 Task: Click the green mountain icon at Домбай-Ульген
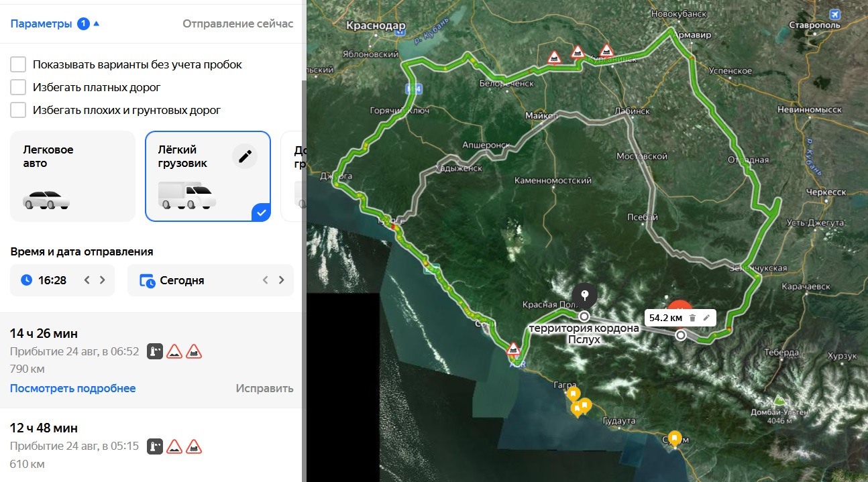click(x=779, y=400)
